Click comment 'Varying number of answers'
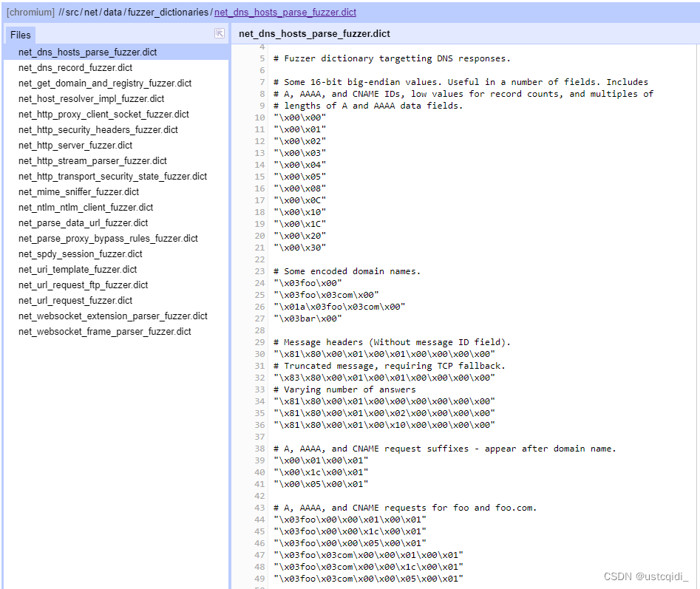 point(344,389)
